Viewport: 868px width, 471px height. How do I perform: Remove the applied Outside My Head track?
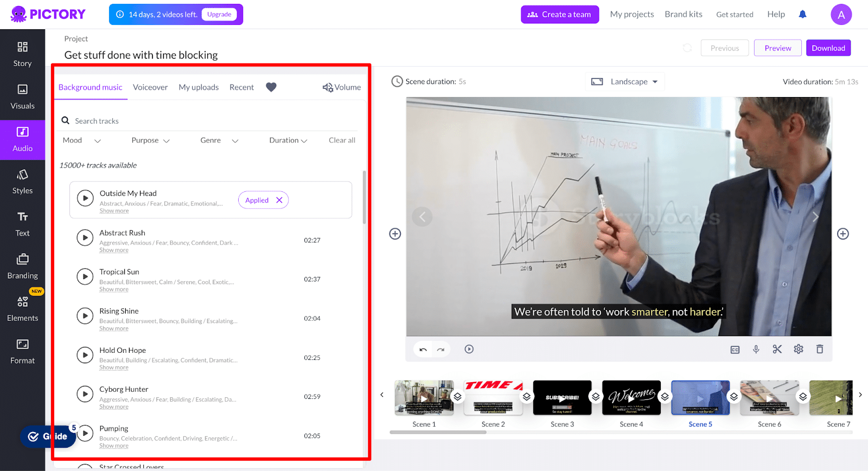[x=279, y=200]
